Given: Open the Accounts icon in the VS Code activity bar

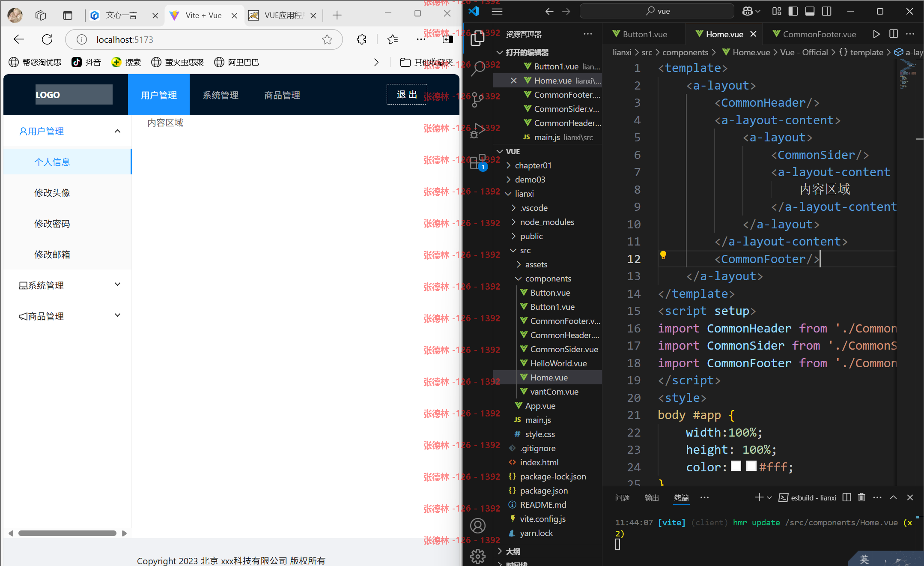Looking at the screenshot, I should tap(477, 526).
